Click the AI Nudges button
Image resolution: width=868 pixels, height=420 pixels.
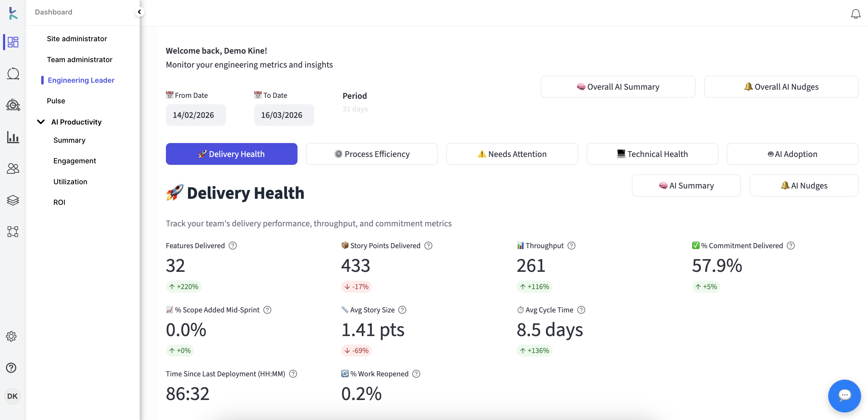(804, 185)
